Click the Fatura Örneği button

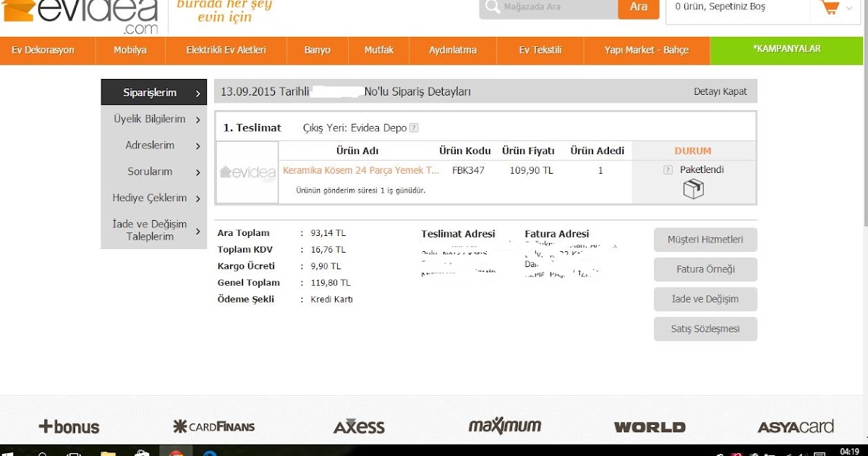coord(705,269)
